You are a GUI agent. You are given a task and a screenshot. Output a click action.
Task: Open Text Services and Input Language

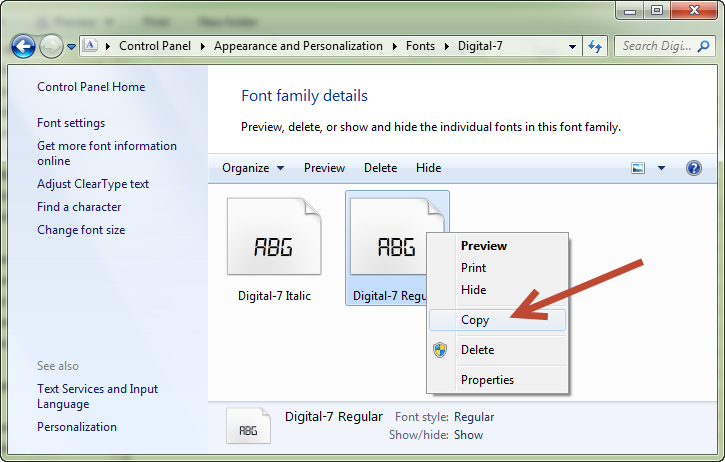pyautogui.click(x=98, y=396)
